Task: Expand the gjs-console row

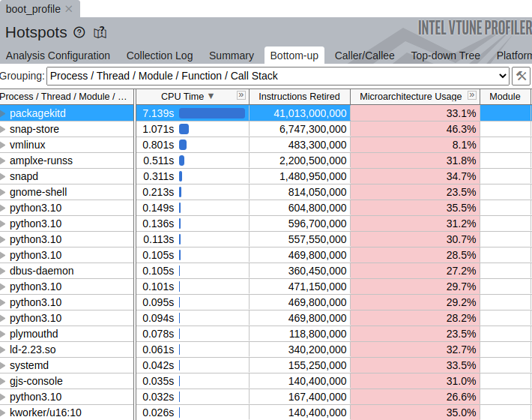Action: click(x=3, y=381)
